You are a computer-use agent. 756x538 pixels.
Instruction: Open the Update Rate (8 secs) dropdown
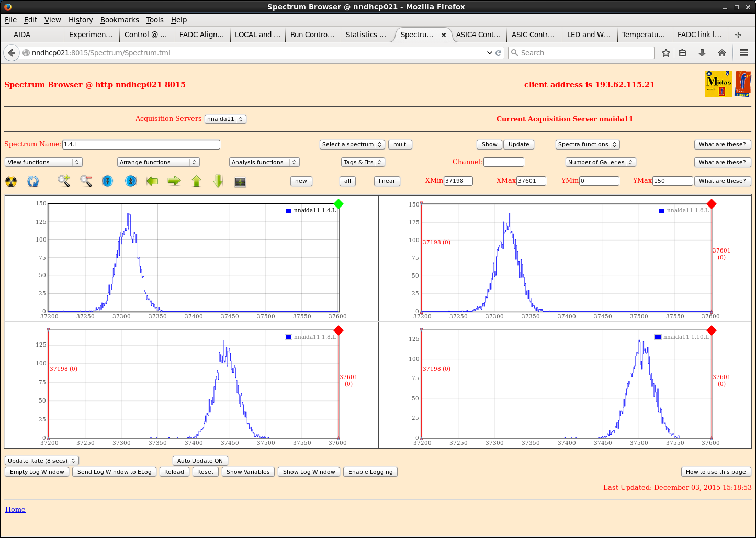point(42,461)
